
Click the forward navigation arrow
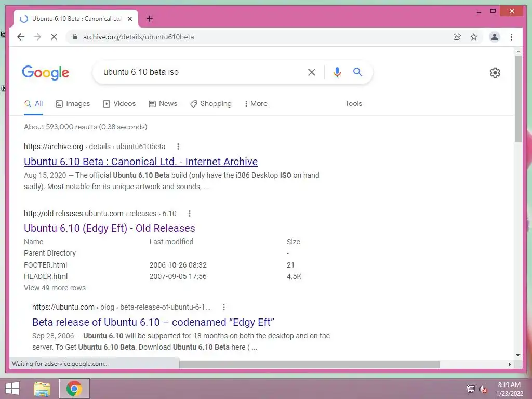37,37
